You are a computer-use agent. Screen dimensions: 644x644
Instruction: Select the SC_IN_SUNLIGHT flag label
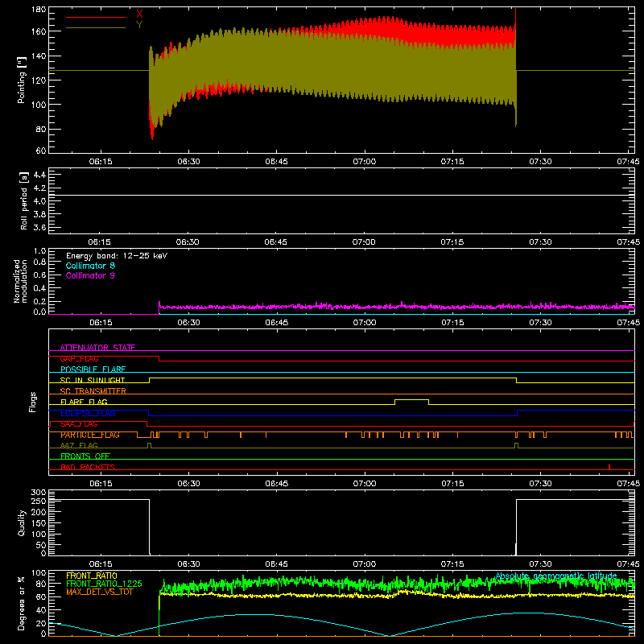pos(93,380)
